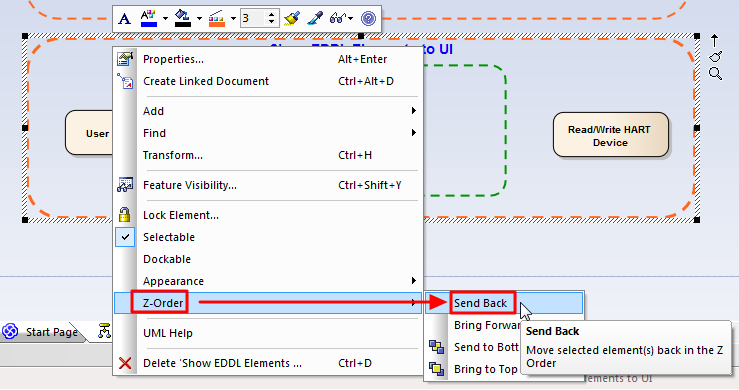The image size is (739, 390).
Task: Click the right middle selection handle
Action: [697, 127]
